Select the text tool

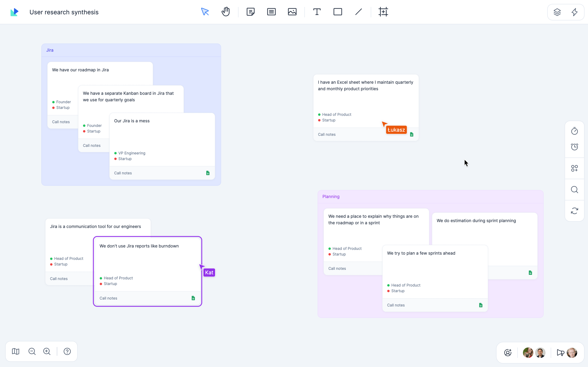pyautogui.click(x=317, y=11)
